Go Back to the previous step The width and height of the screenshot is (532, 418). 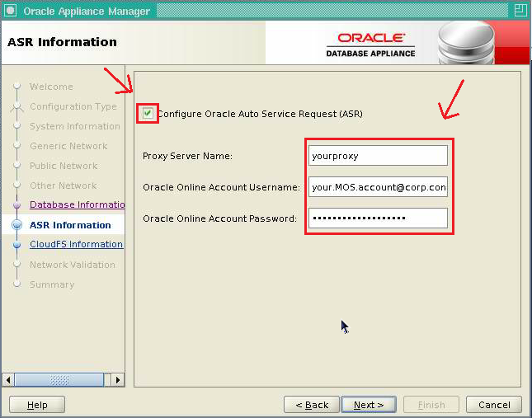point(311,405)
